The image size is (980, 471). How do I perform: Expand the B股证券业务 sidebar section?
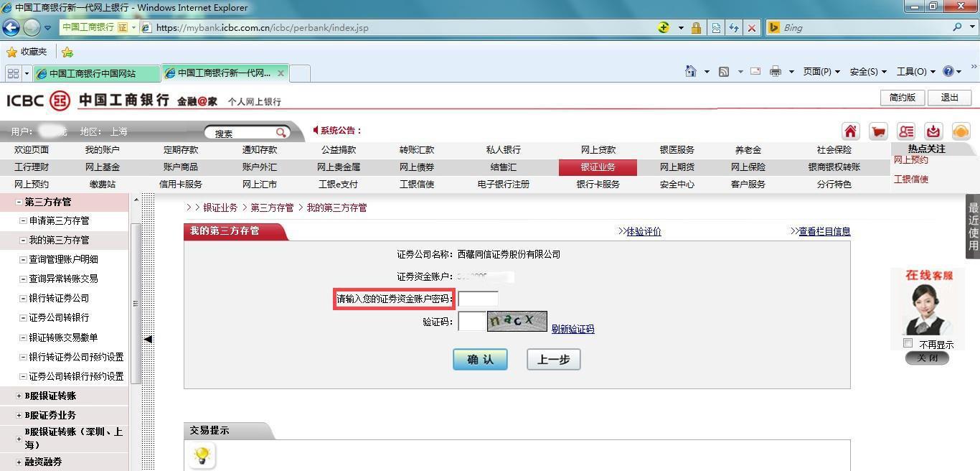[19, 415]
